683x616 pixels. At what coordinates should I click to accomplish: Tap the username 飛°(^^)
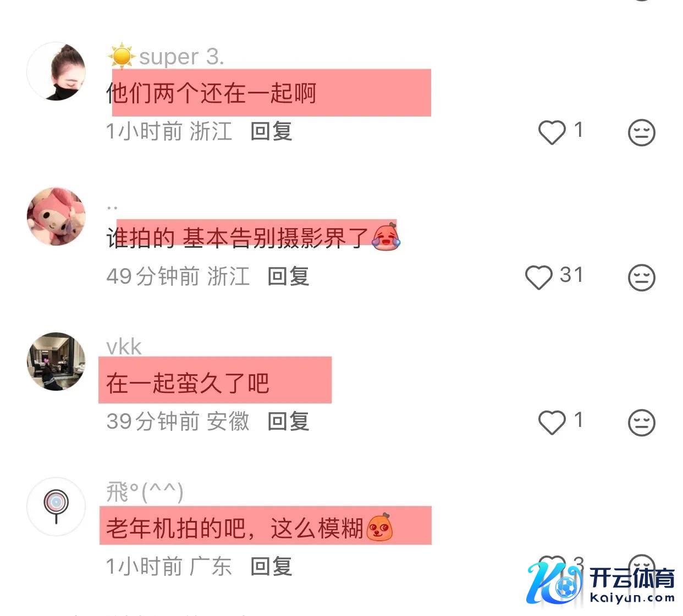(145, 492)
